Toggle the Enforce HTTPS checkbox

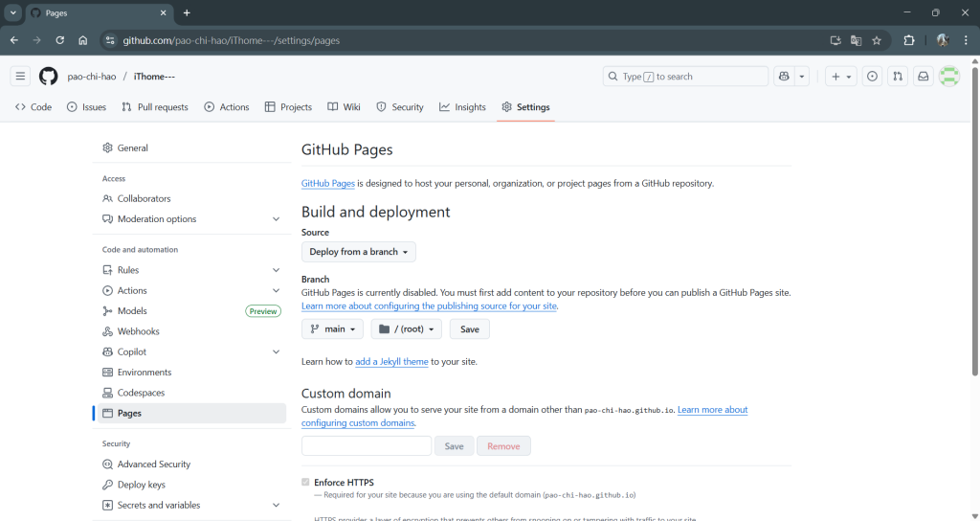(x=305, y=483)
